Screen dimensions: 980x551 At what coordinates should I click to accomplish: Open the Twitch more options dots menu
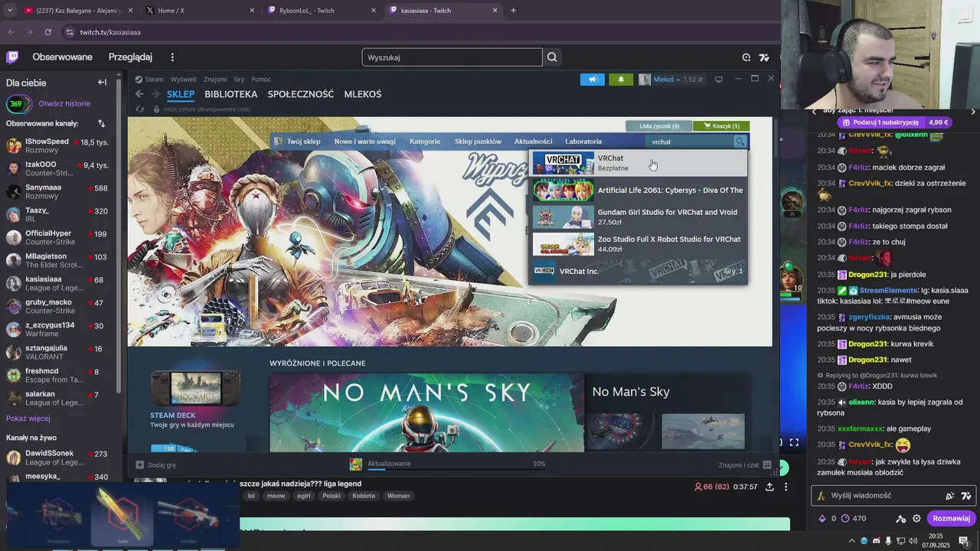[x=172, y=57]
